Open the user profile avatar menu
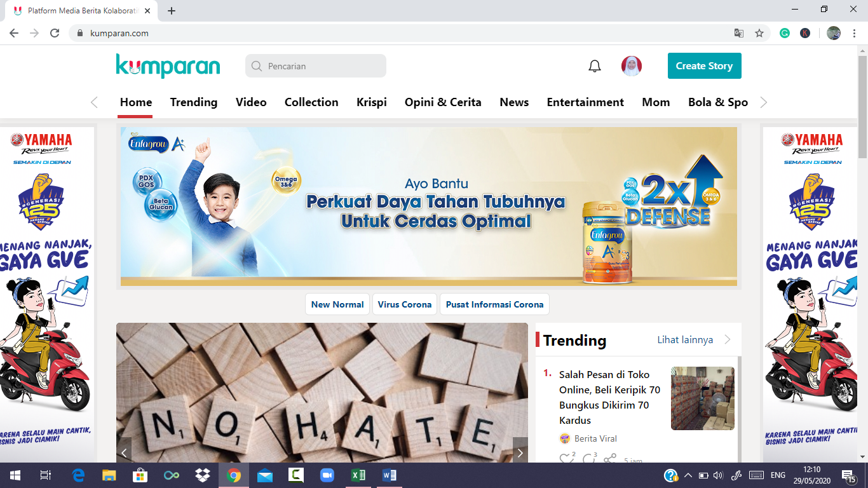Image resolution: width=868 pixels, height=488 pixels. (x=632, y=66)
